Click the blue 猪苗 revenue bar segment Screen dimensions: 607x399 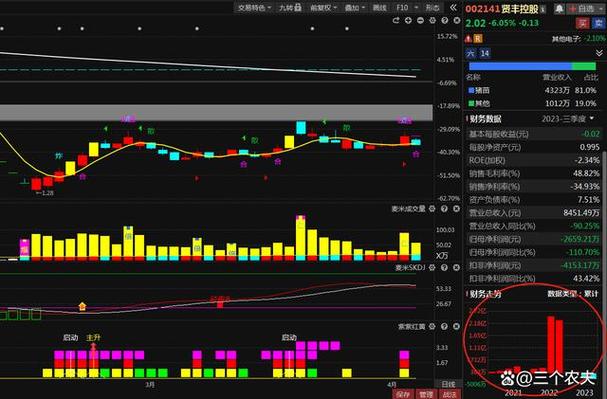pyautogui.click(x=520, y=66)
